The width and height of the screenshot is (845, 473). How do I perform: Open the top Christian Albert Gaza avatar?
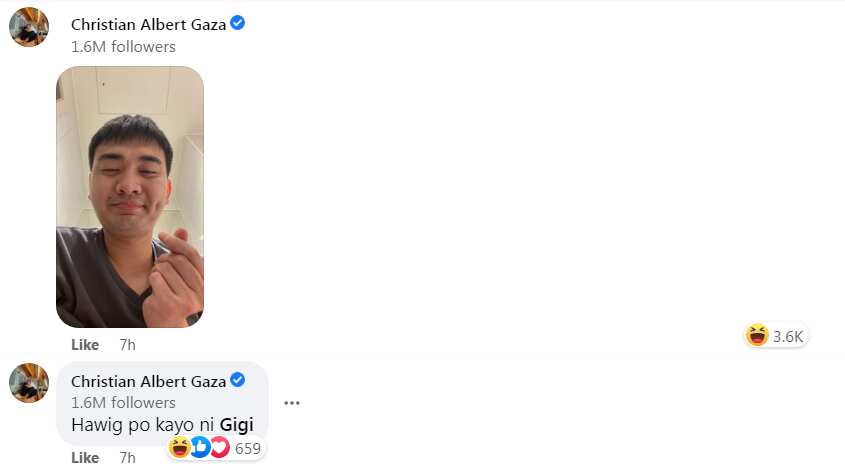[x=29, y=27]
